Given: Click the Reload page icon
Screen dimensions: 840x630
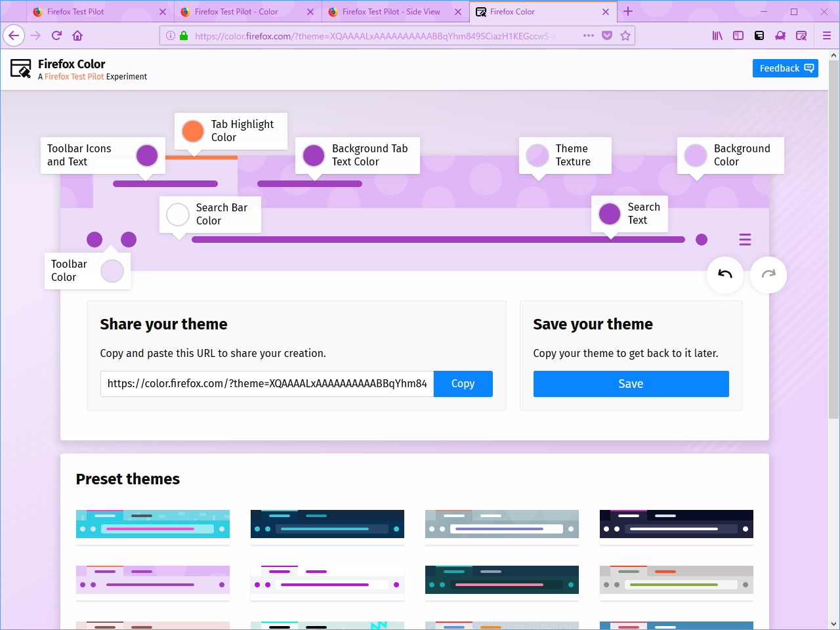Looking at the screenshot, I should [55, 35].
